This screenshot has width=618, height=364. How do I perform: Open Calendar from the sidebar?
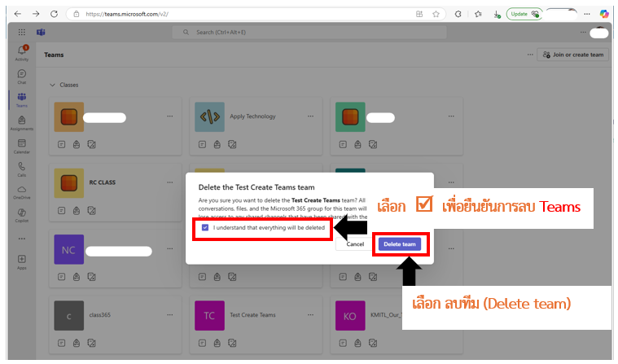(x=21, y=145)
